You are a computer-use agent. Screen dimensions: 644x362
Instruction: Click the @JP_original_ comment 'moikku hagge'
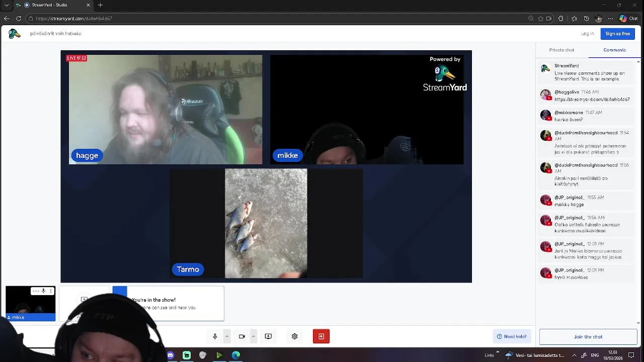(586, 201)
